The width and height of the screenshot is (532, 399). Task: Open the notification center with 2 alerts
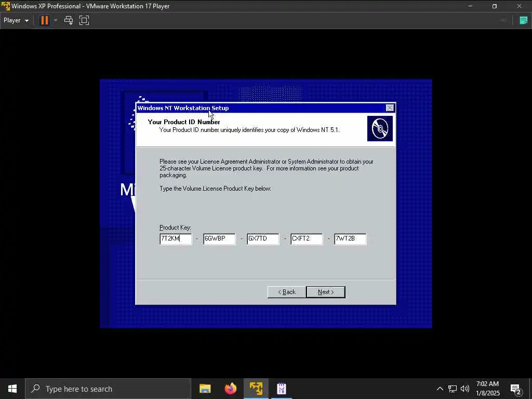pos(516,389)
